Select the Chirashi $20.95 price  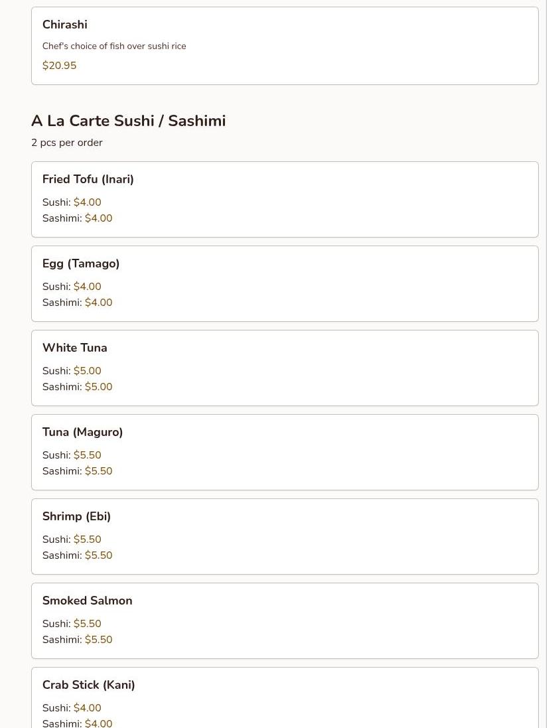point(59,66)
